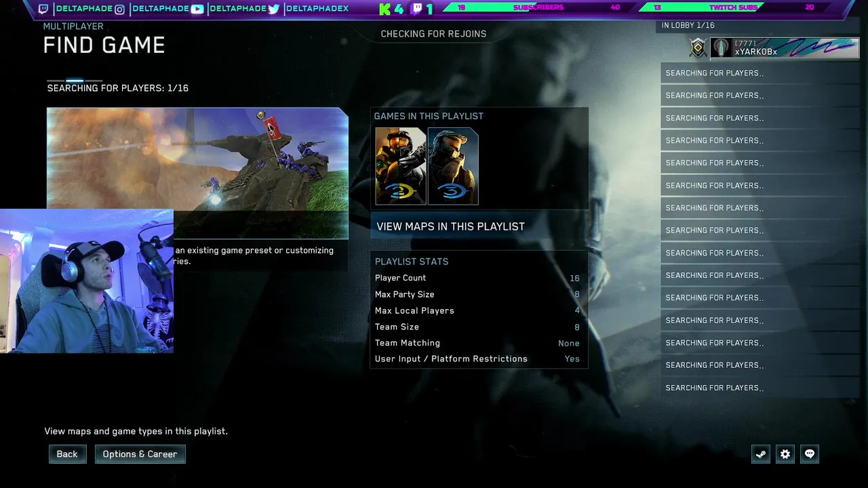Screen dimensions: 868x488
Task: Open the text chat speech bubble
Action: 810,454
